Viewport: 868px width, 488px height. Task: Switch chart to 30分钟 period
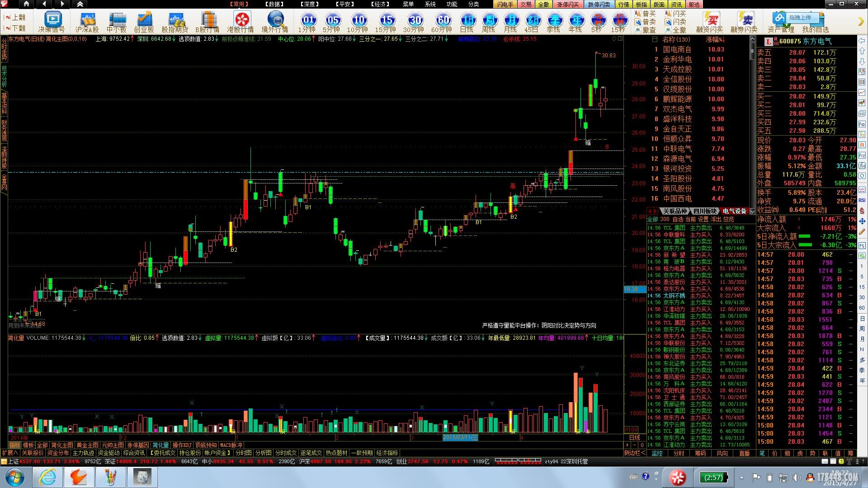tap(414, 22)
